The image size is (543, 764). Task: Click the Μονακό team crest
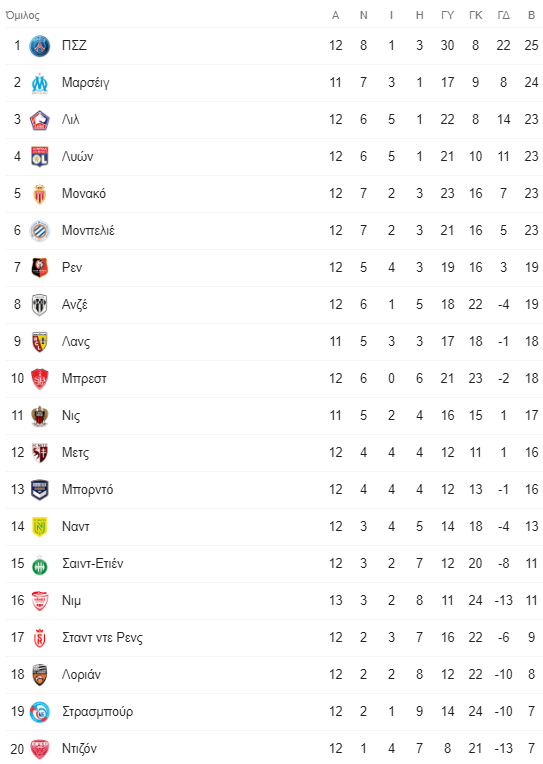39,194
